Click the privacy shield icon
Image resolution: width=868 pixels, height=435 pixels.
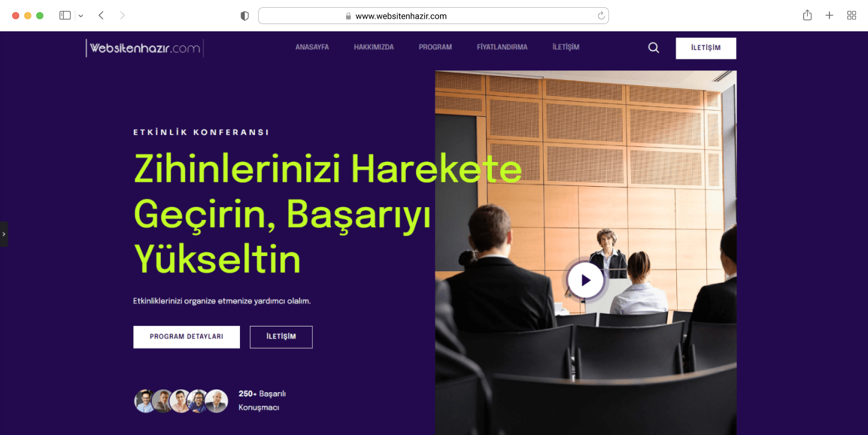coord(245,16)
